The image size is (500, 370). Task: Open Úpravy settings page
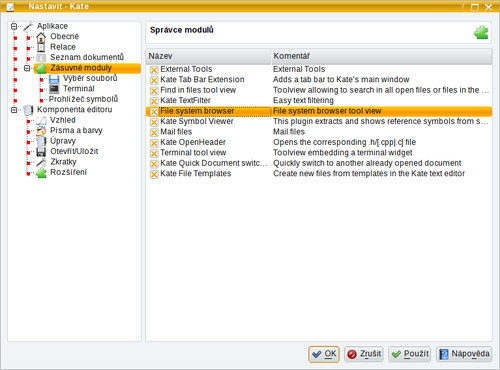tap(63, 141)
